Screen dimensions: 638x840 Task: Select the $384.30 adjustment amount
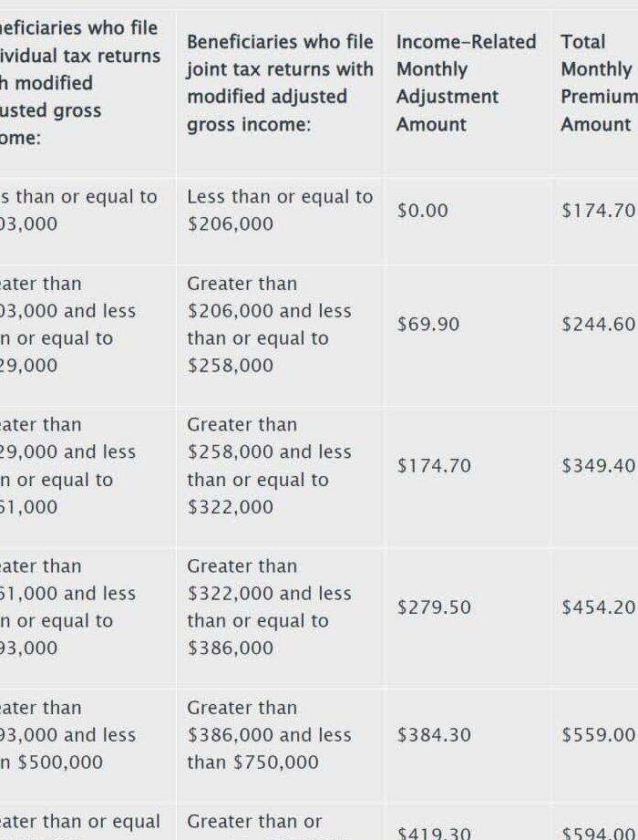pos(434,735)
